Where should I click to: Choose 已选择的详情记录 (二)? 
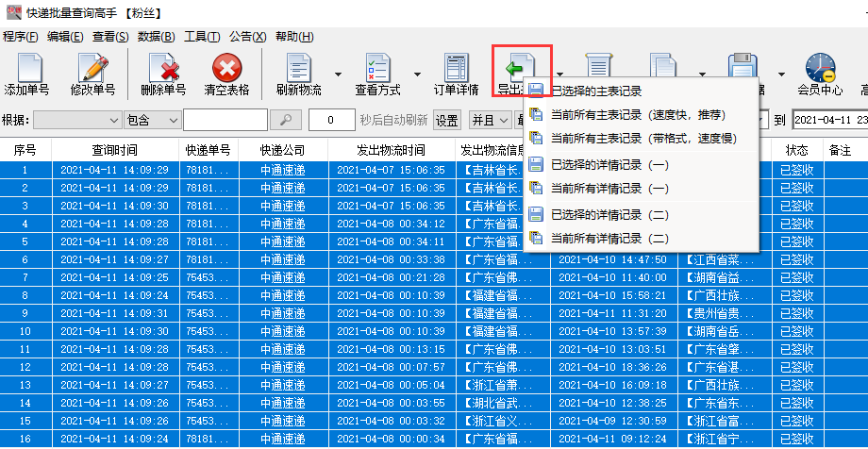click(x=641, y=214)
